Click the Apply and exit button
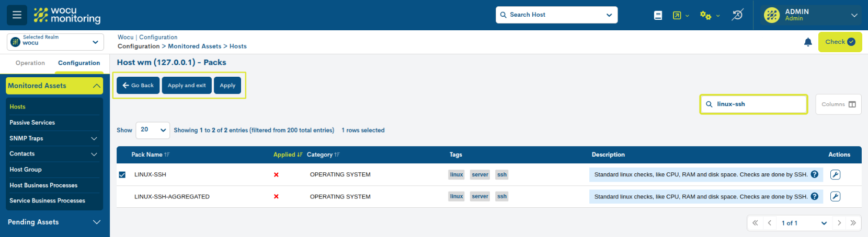868x237 pixels. (187, 85)
